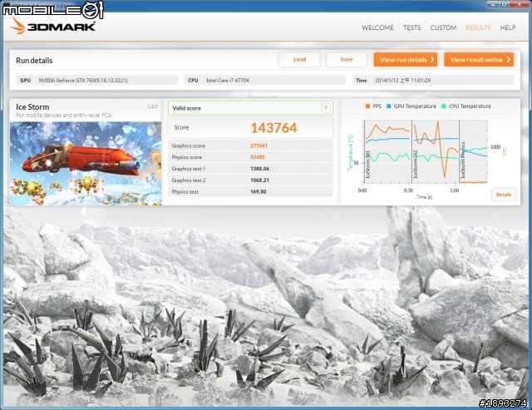Switch to the TESTS tab
The image size is (532, 410).
[x=411, y=27]
